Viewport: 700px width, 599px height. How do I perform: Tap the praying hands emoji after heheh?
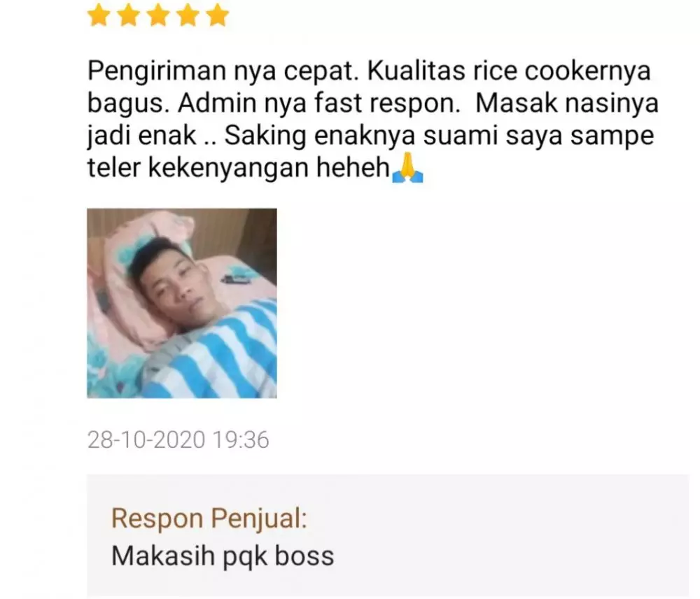pos(407,168)
